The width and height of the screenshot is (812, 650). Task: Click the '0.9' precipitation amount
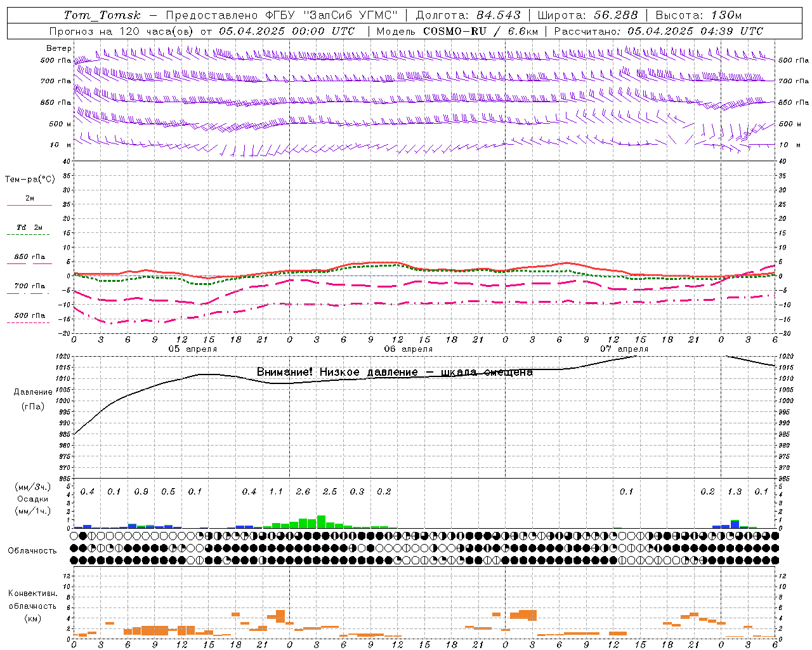141,492
